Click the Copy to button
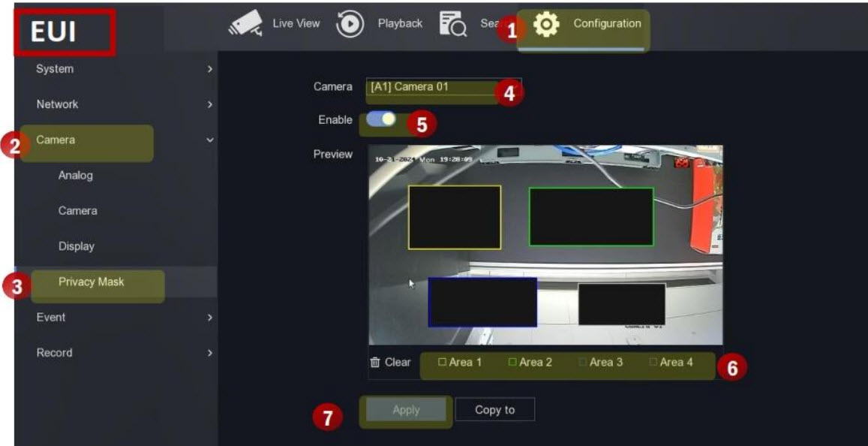 click(x=495, y=410)
